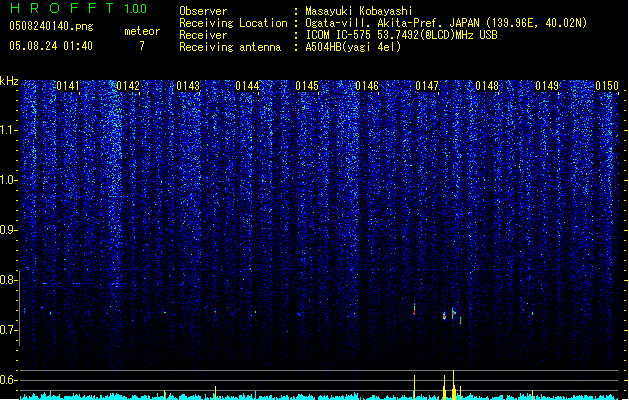Click the 0141 time marker

pos(68,86)
